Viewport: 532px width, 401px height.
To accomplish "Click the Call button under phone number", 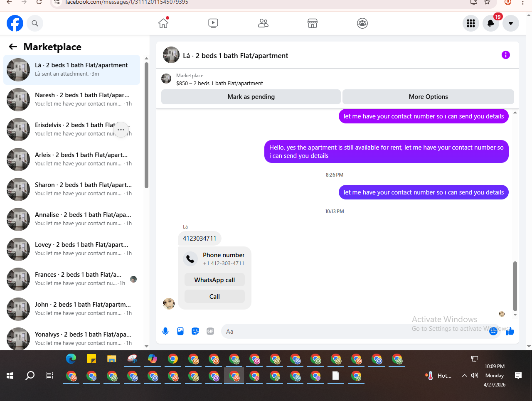I will tap(214, 297).
